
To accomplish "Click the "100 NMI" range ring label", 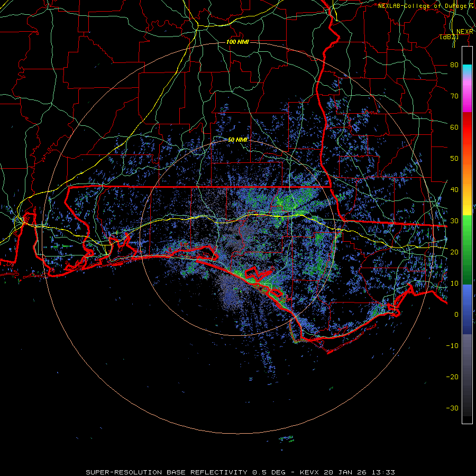I will point(237,42).
